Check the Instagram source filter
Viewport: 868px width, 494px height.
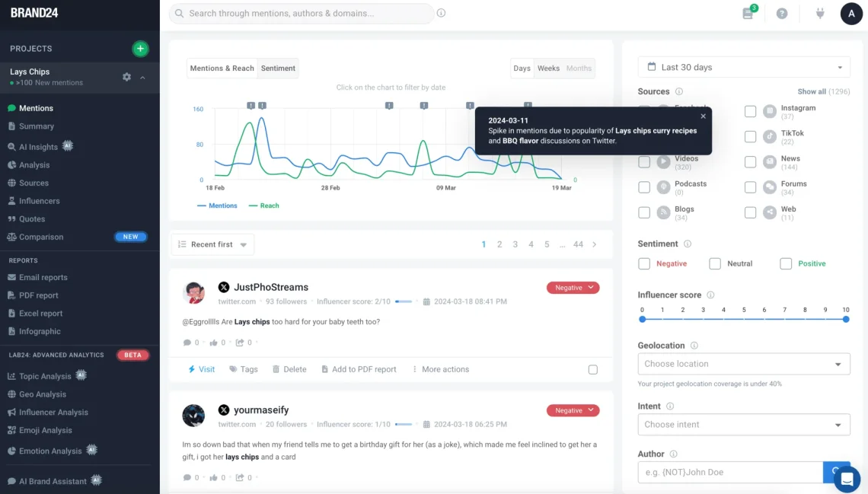(751, 112)
